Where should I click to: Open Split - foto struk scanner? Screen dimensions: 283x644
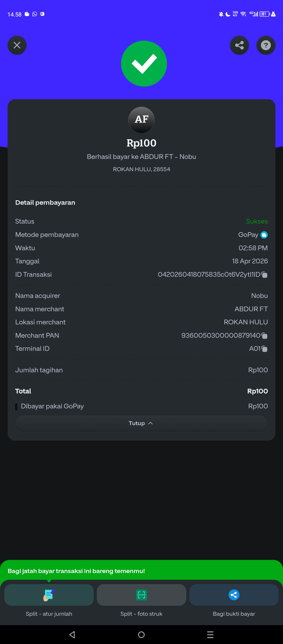coord(141,595)
